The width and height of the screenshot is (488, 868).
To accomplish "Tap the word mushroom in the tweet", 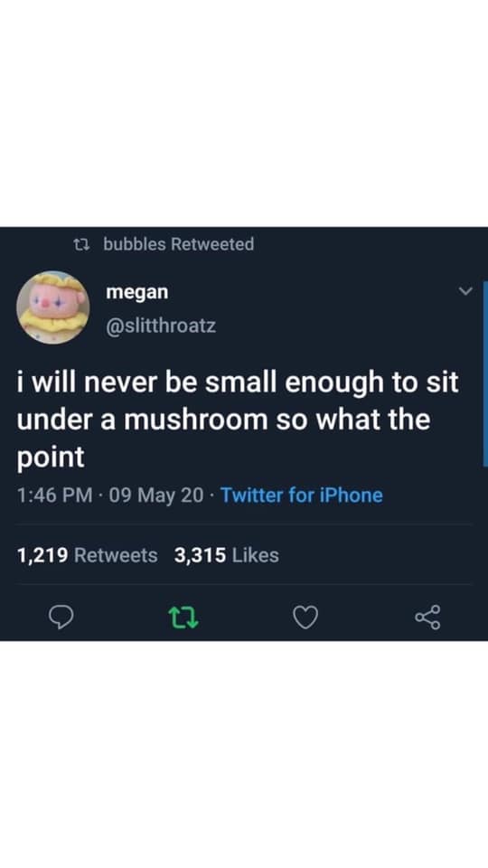I will [x=195, y=420].
